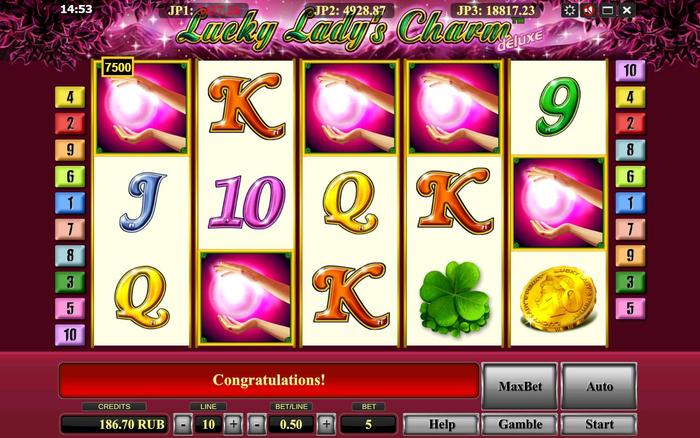700x438 pixels.
Task: Open settings gear icon in top bar
Action: coord(569,10)
